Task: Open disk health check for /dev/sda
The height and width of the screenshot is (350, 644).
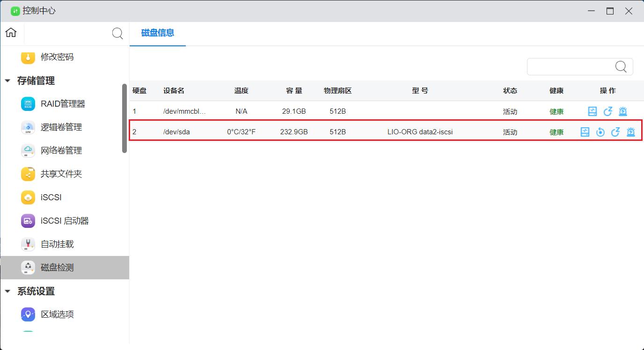Action: [x=585, y=132]
